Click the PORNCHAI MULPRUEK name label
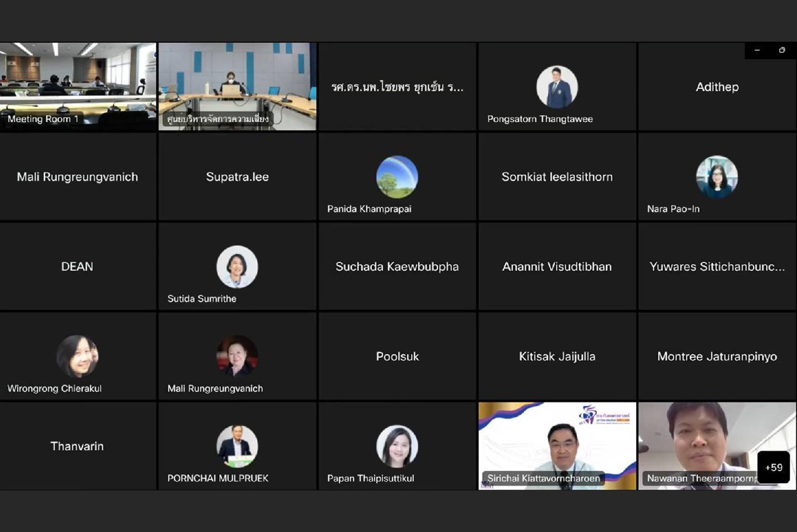797x532 pixels. click(x=218, y=478)
